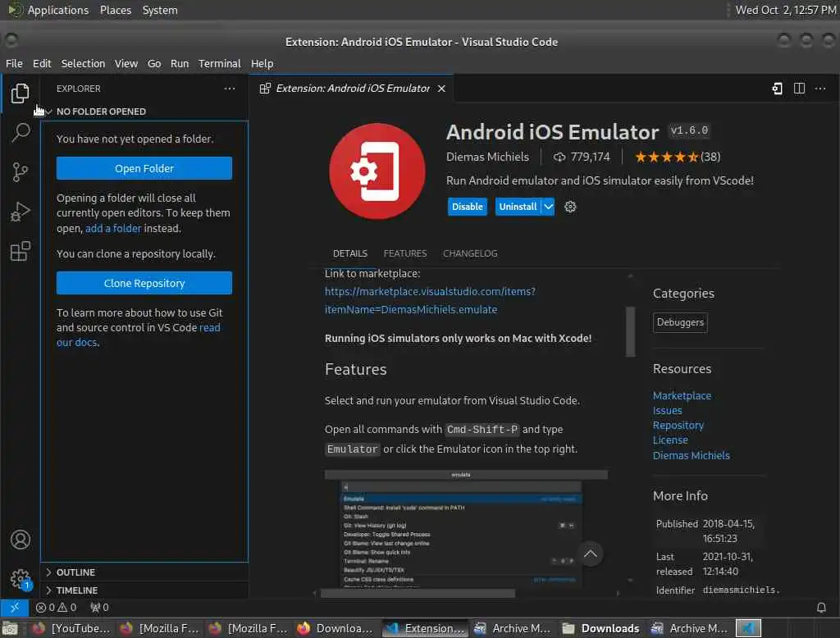Click the extension settings gear next to Uninstall
840x638 pixels.
pyautogui.click(x=570, y=207)
